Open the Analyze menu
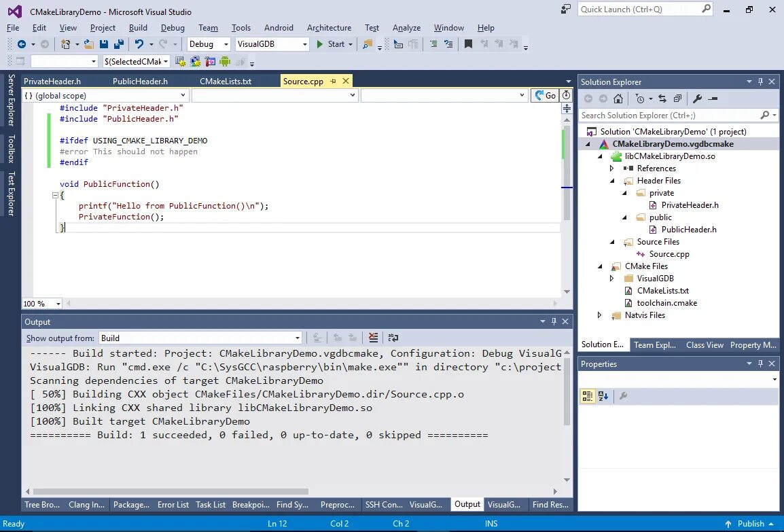 [x=406, y=28]
